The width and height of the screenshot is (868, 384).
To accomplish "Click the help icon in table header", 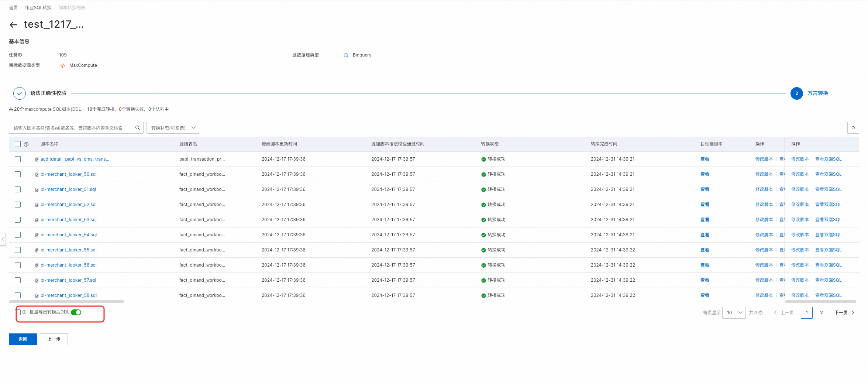I will (x=26, y=144).
